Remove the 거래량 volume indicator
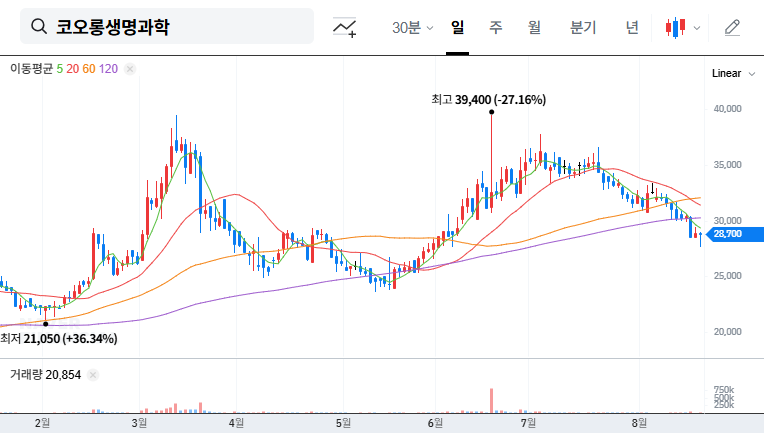Viewport: 764px width, 433px height. tap(93, 374)
